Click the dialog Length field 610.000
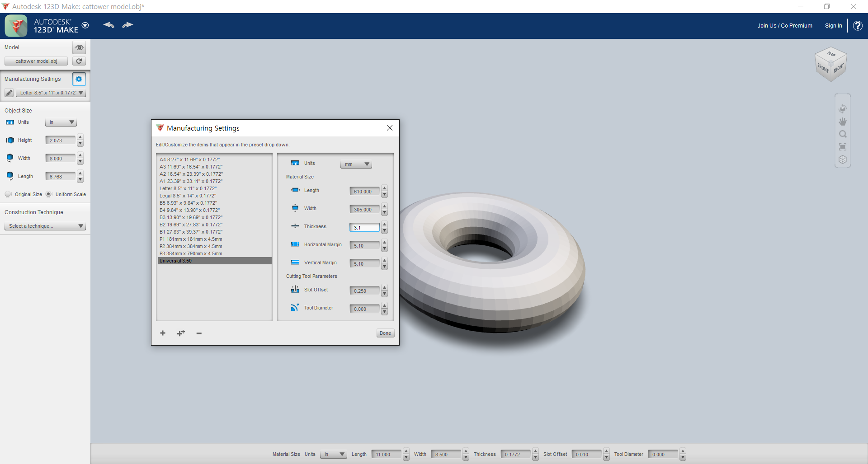Viewport: 868px width, 464px height. 364,192
